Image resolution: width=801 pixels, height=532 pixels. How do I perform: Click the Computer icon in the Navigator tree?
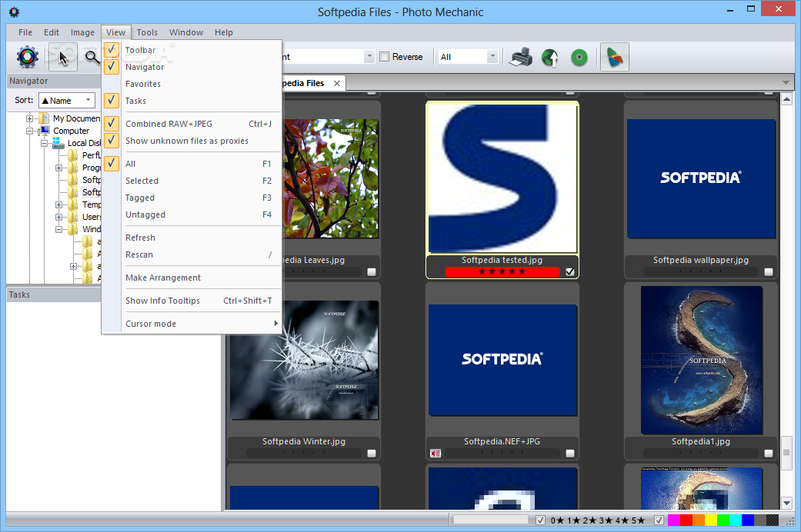[x=45, y=131]
